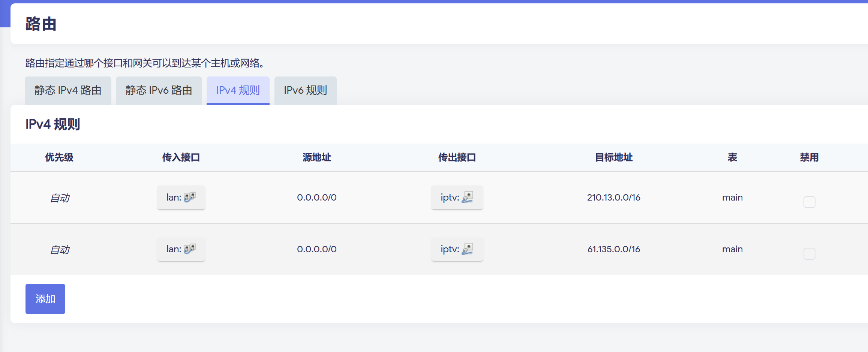Click iptv interface icon in first rule

tap(467, 197)
